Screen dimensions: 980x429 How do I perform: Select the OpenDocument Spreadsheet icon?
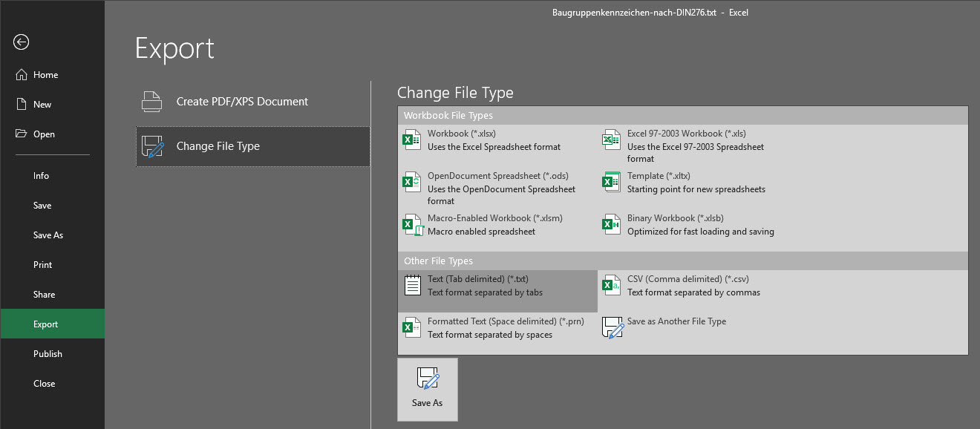click(x=411, y=182)
